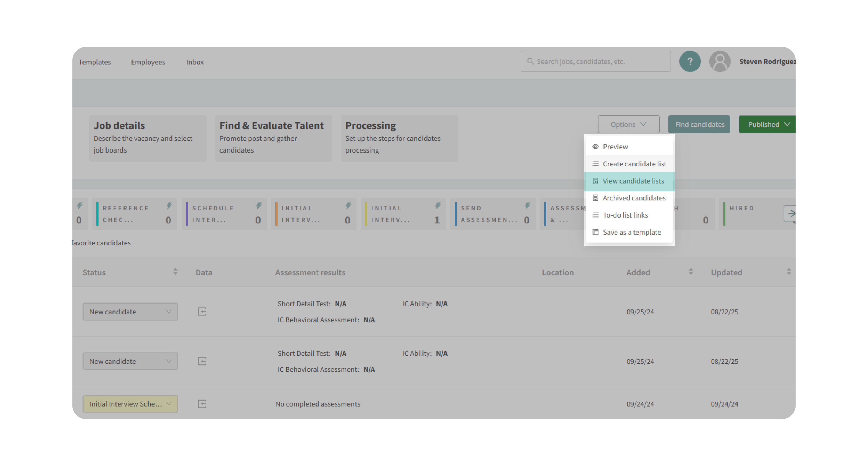Viewport: 868px width, 466px height.
Task: Click data icon in second candidate row
Action: [202, 361]
